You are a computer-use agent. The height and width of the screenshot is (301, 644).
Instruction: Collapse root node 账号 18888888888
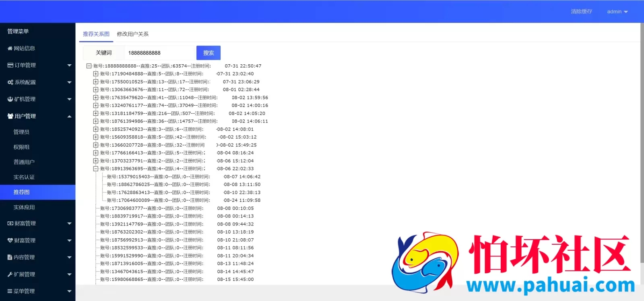(x=89, y=66)
